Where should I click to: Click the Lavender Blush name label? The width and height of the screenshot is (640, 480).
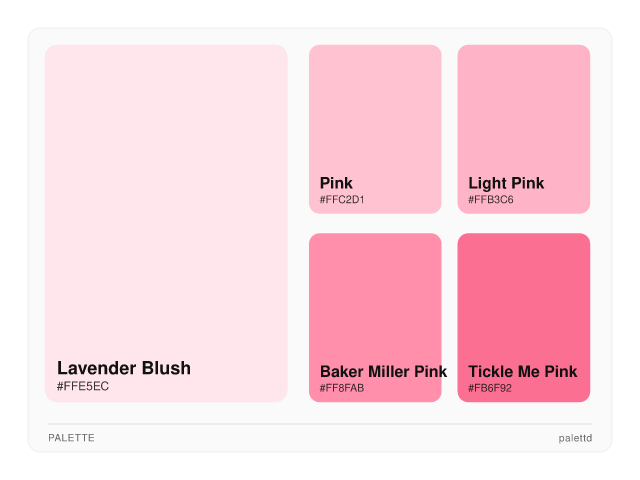[x=124, y=368]
